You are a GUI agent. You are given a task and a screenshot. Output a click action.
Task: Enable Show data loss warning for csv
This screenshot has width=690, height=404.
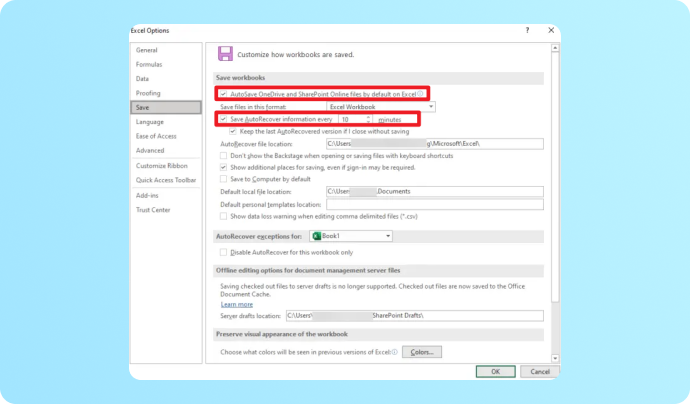click(x=224, y=216)
